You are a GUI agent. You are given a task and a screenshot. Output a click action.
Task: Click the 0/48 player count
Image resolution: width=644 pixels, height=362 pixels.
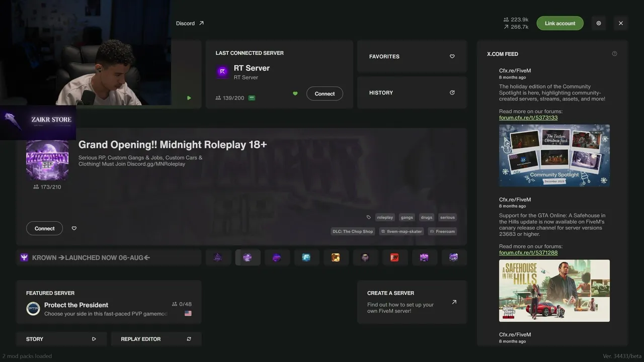coord(182,304)
